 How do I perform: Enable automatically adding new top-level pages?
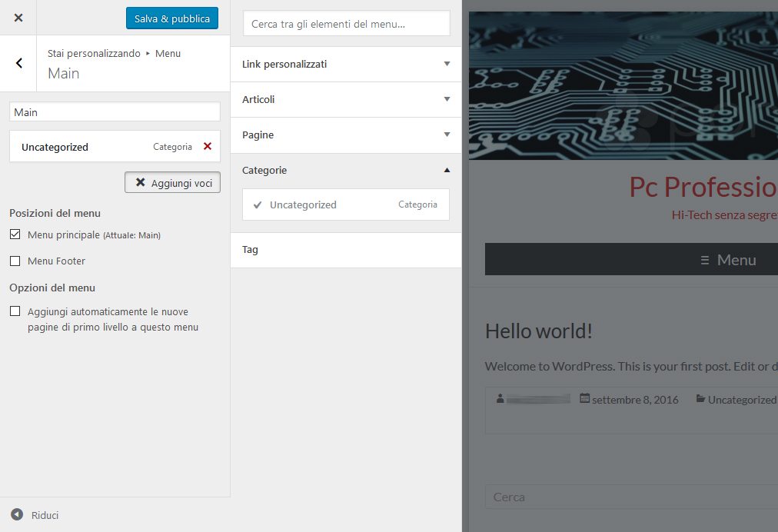pos(15,311)
